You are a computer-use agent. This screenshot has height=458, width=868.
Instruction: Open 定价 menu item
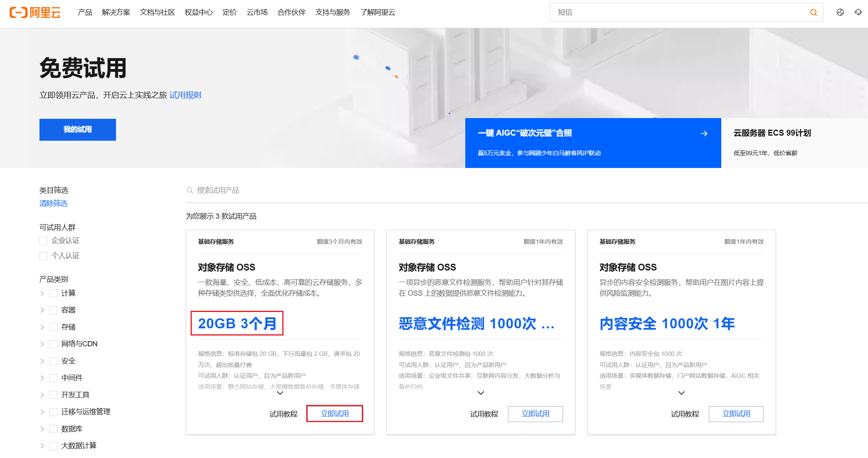tap(230, 12)
